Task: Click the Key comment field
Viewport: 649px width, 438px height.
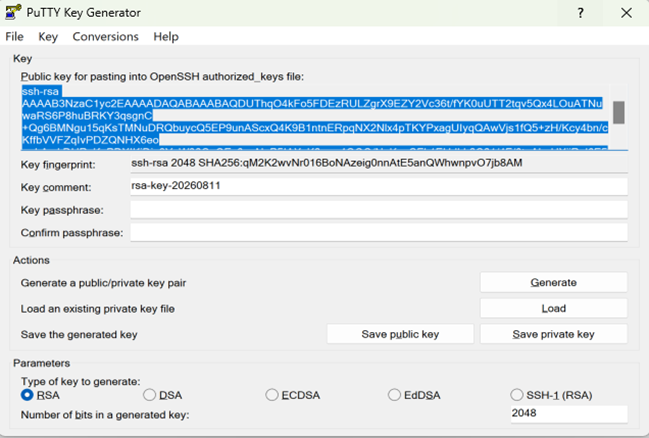Action: [x=379, y=186]
